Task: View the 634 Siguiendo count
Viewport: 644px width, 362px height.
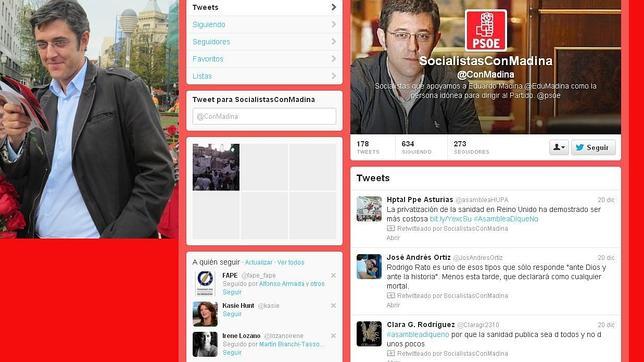Action: [416, 147]
